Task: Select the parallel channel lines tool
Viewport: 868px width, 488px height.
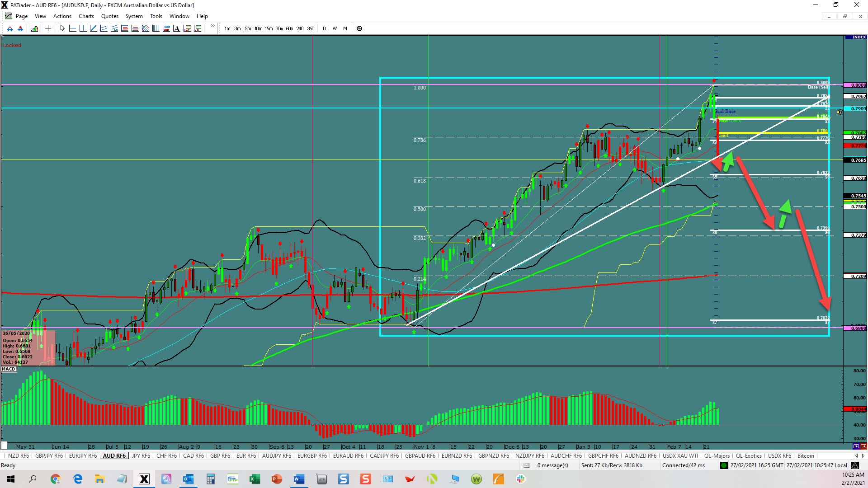Action: pos(104,28)
